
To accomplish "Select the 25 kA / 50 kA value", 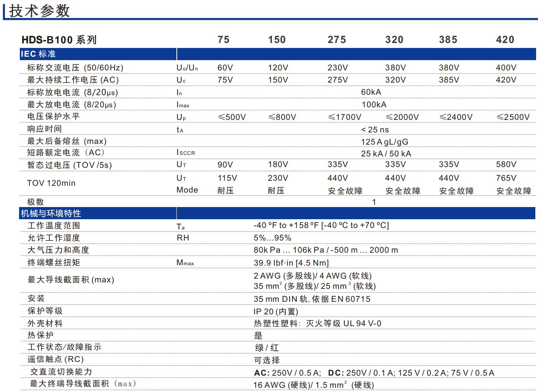I will click(386, 154).
